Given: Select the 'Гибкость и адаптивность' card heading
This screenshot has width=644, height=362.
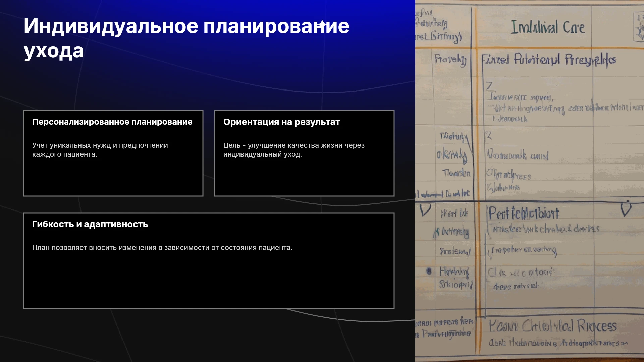Looking at the screenshot, I should (90, 224).
